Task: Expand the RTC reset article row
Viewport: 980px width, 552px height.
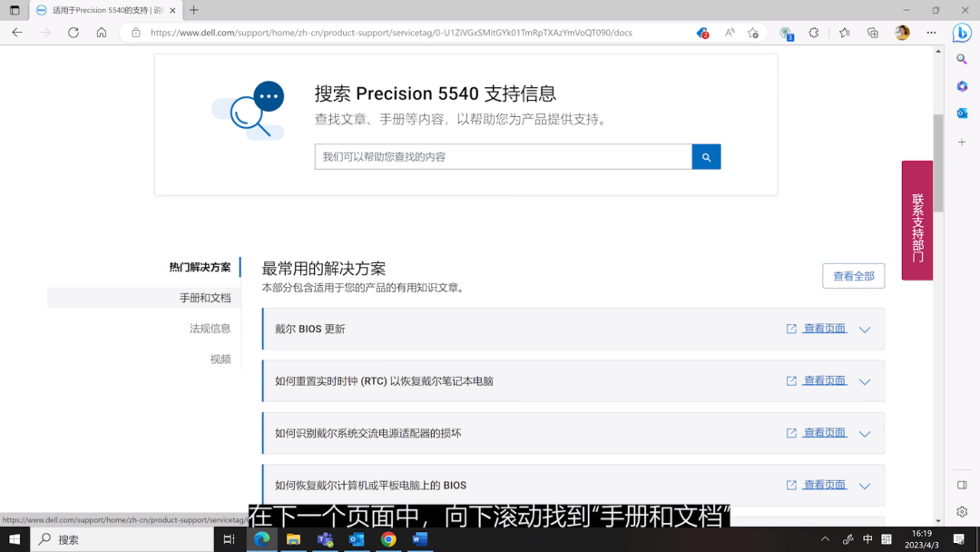Action: 865,381
